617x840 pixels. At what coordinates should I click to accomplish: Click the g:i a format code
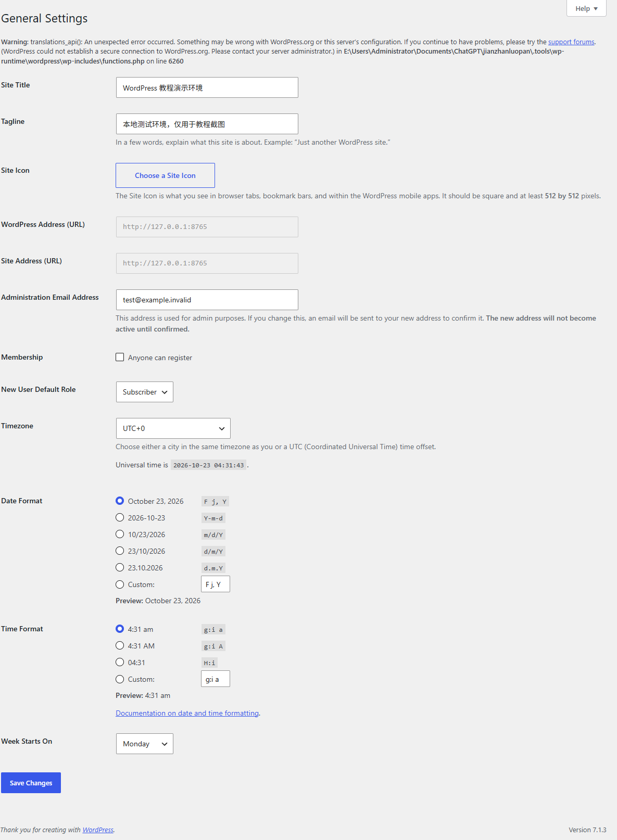pos(213,630)
